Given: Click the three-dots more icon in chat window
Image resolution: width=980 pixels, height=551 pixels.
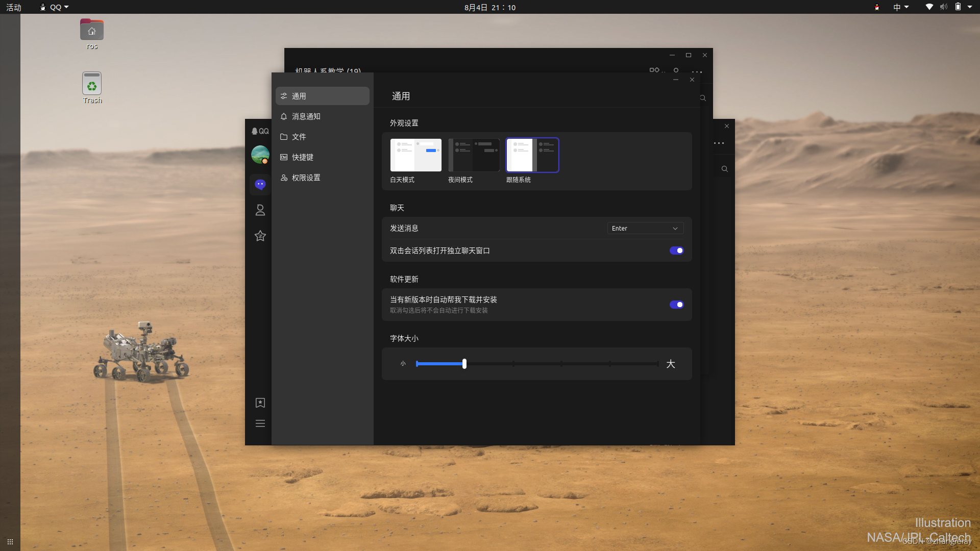Looking at the screenshot, I should [697, 71].
